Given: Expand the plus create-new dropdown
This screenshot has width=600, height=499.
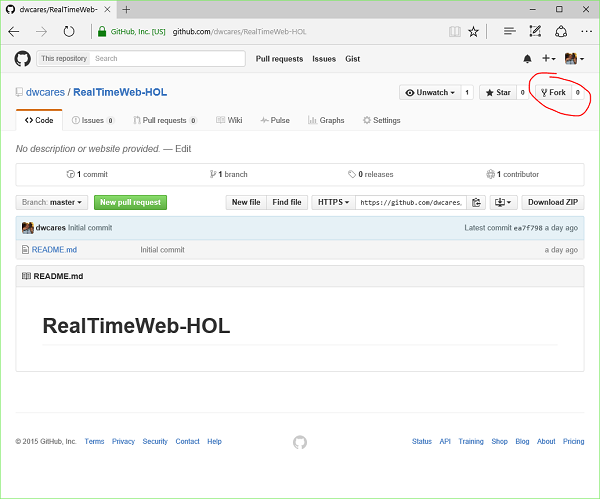Looking at the screenshot, I should pyautogui.click(x=548, y=59).
